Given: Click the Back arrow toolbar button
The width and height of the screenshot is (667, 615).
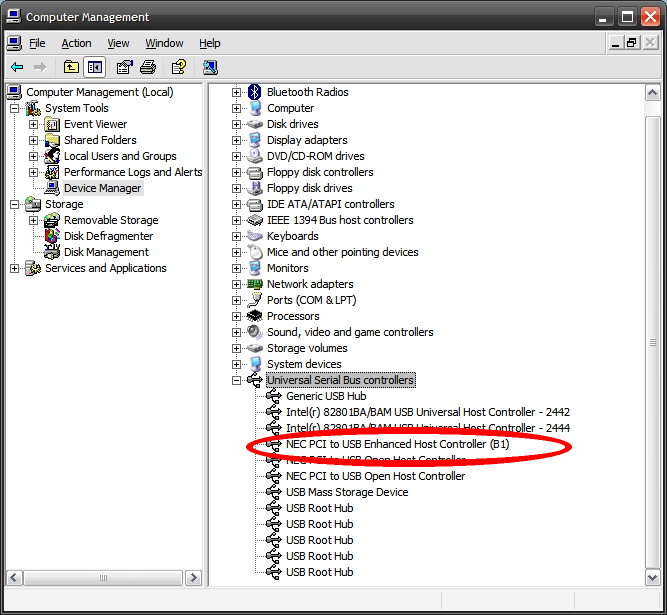Looking at the screenshot, I should click(x=17, y=67).
